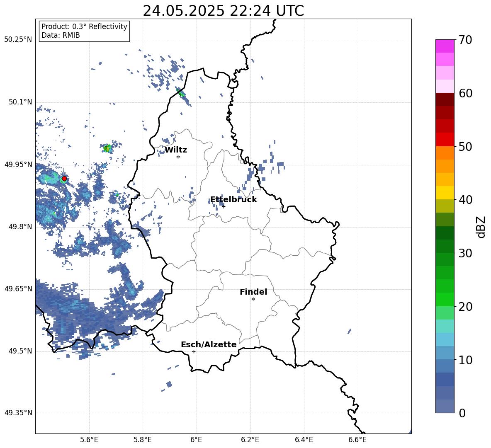The height and width of the screenshot is (448, 491).
Task: Click the 30 dBZ colorbar tick
Action: tap(465, 253)
